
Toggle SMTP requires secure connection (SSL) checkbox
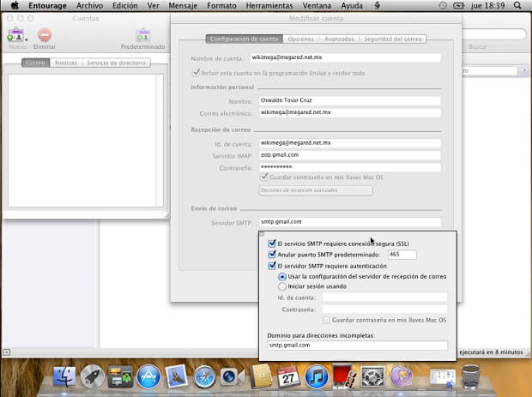click(272, 244)
